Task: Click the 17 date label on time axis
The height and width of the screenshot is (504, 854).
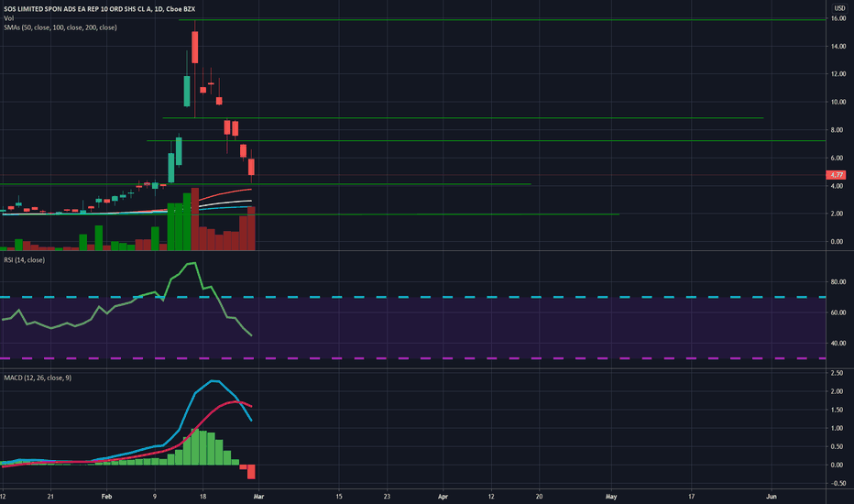Action: click(x=691, y=497)
